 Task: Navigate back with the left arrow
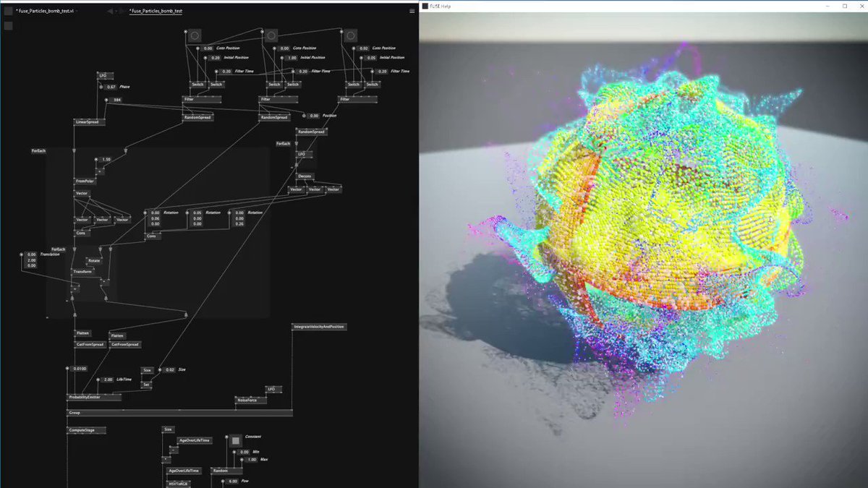click(110, 12)
